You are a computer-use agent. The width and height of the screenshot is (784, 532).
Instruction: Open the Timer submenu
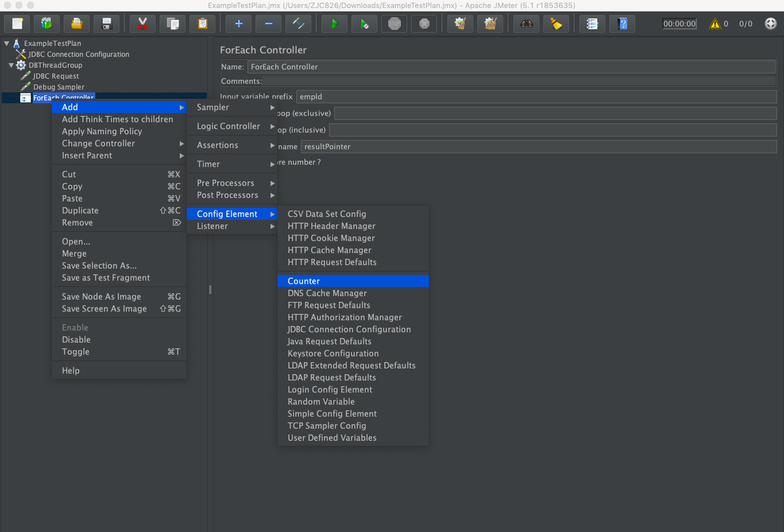pyautogui.click(x=232, y=164)
